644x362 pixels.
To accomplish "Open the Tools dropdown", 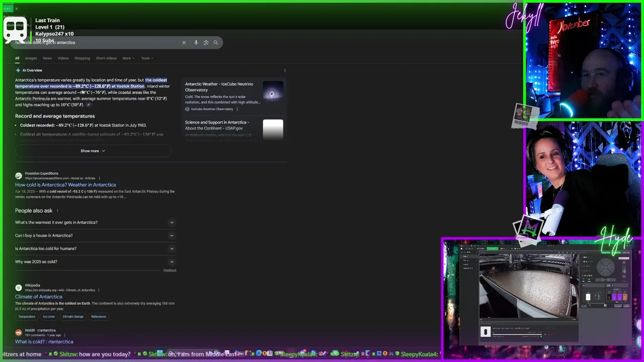I will pyautogui.click(x=147, y=58).
